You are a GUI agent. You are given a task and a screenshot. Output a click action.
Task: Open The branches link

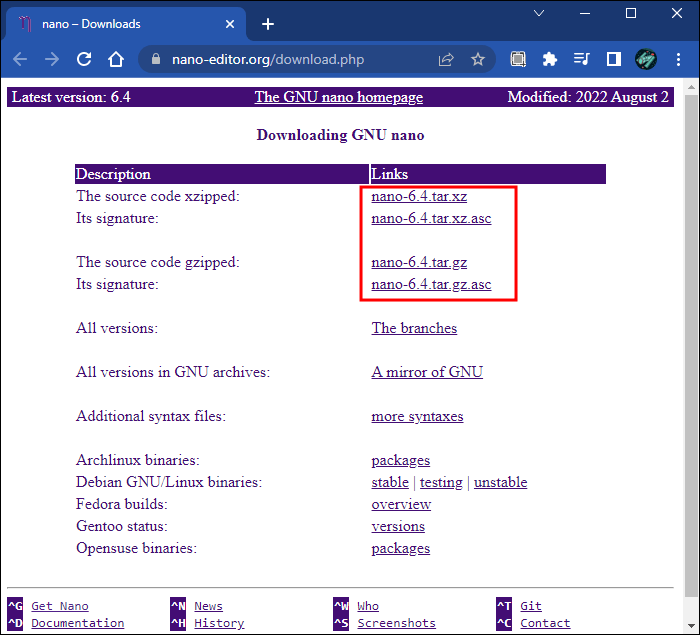click(414, 328)
